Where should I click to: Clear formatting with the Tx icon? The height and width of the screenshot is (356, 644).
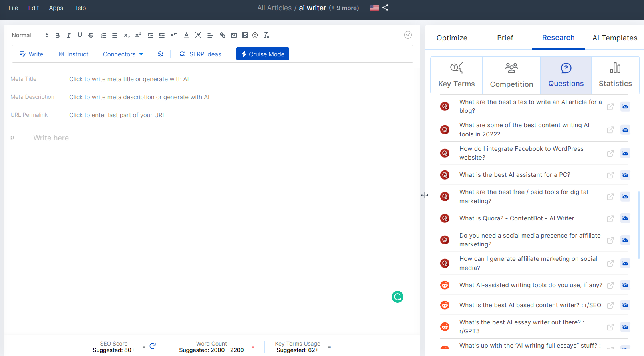coord(266,35)
